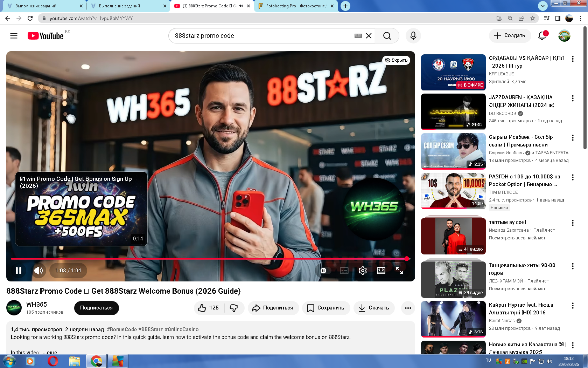Like the video with 125 likes
This screenshot has width=588, height=368.
point(209,308)
